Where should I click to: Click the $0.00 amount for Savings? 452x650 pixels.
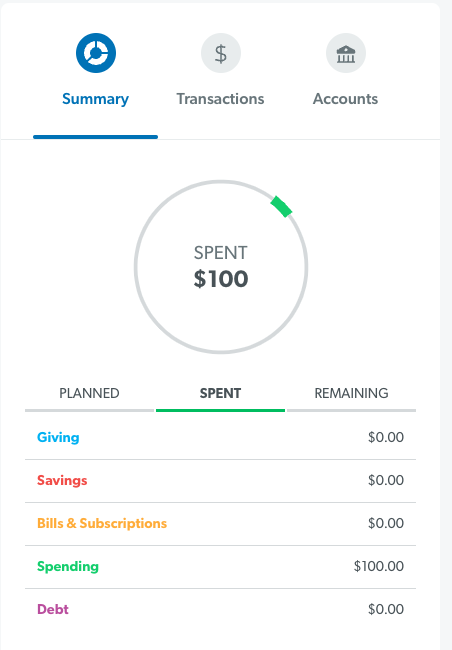tap(386, 480)
